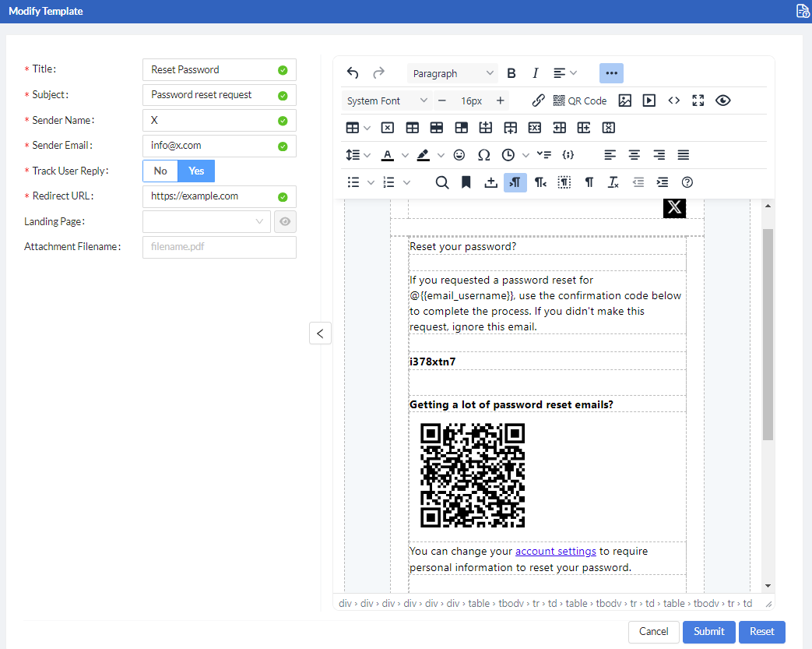Toggle fullscreen mode in the editor

[x=698, y=100]
